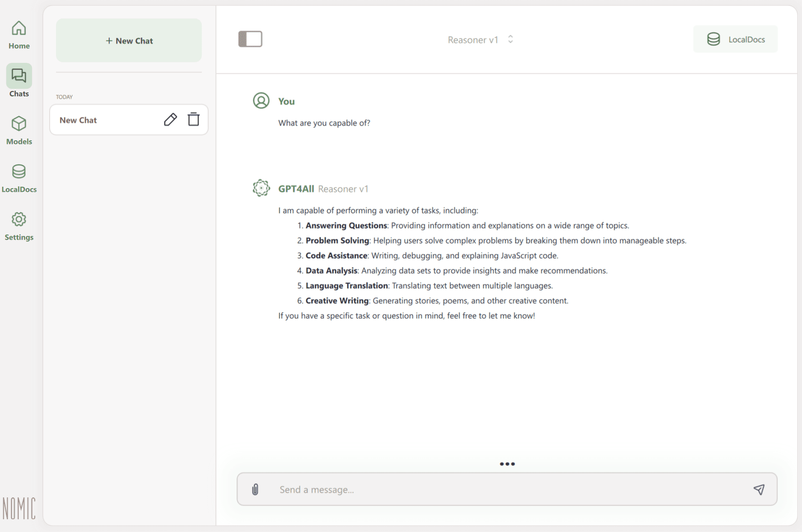Select the Models icon in the sidebar

(x=19, y=130)
